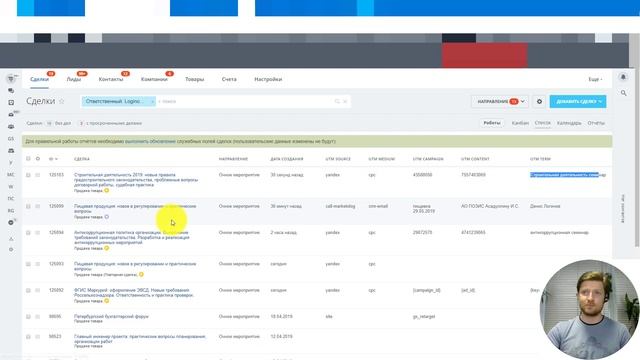Screen dimensions: 640x360
Task: Open the Товары tab
Action: tap(194, 79)
